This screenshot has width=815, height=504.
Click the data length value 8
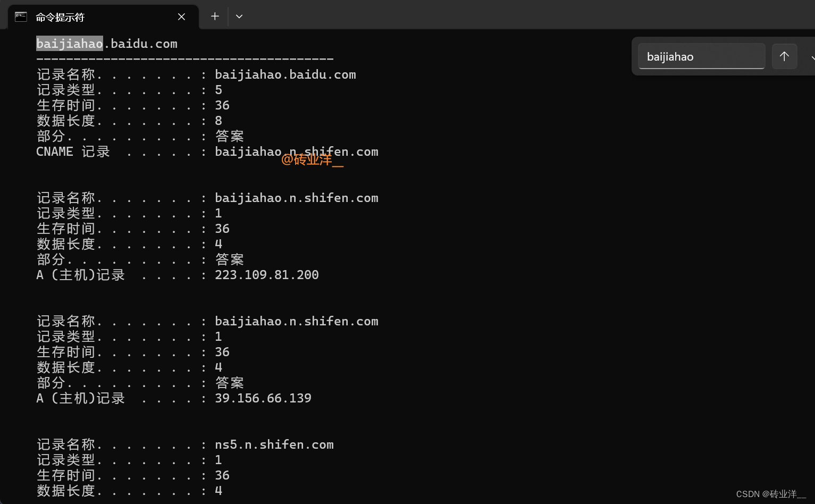(x=219, y=121)
